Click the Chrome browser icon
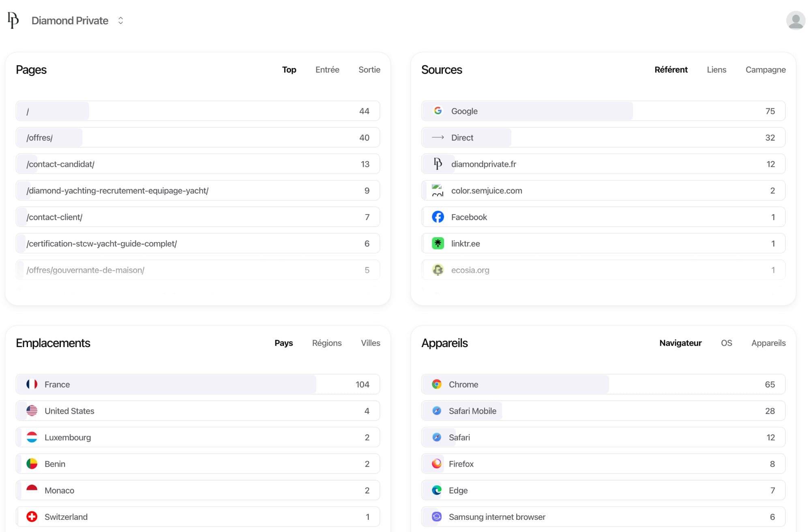 (437, 384)
